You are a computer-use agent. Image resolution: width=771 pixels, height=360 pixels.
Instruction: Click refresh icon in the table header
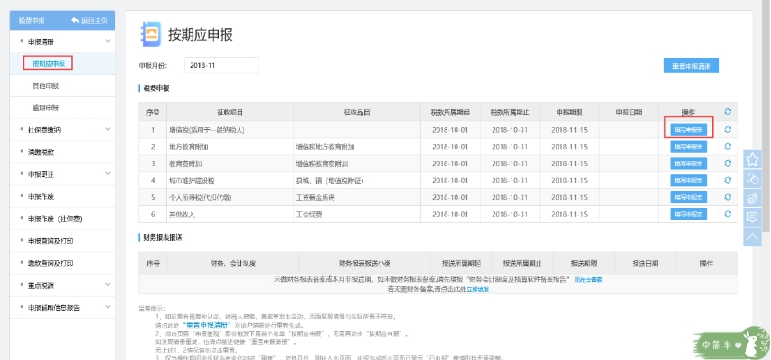(728, 112)
